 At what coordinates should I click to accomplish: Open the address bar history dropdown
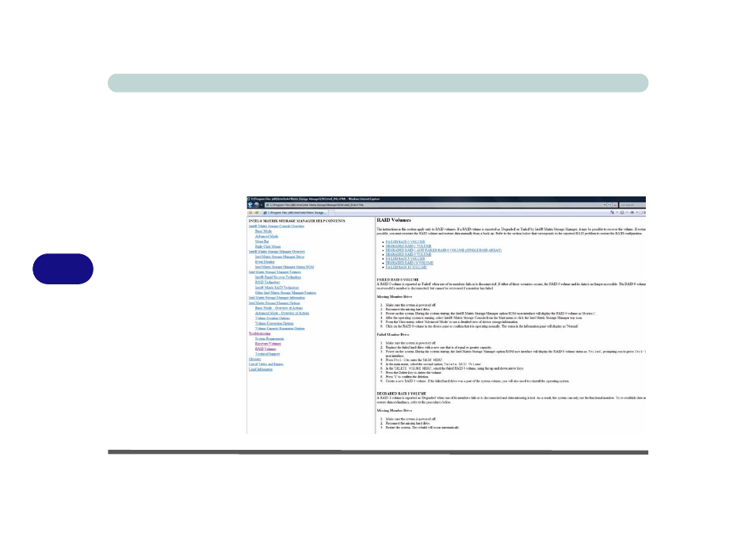605,205
